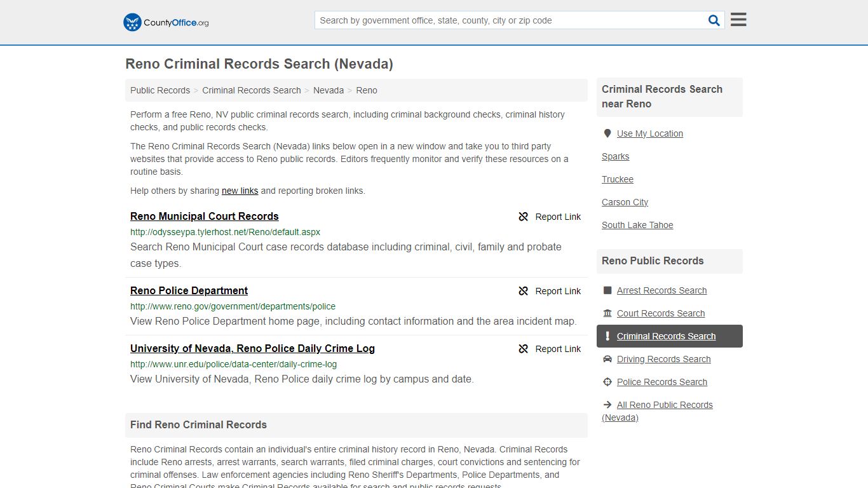
Task: Click broken-link icon beside Reno Municipal Court Records
Action: click(524, 217)
